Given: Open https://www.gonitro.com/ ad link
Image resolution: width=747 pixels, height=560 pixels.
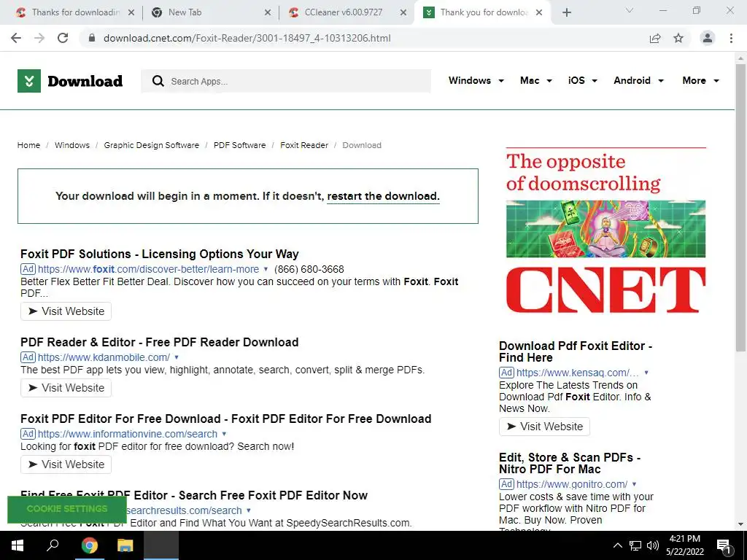Looking at the screenshot, I should tap(572, 484).
